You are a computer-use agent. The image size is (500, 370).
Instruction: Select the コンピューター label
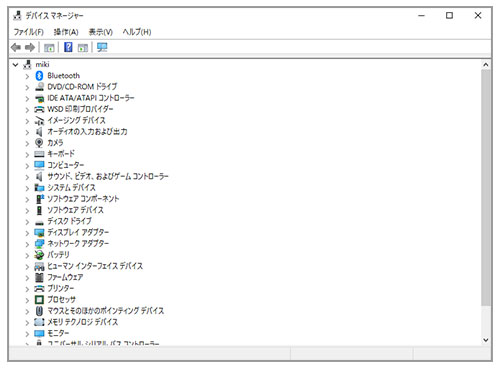point(66,165)
